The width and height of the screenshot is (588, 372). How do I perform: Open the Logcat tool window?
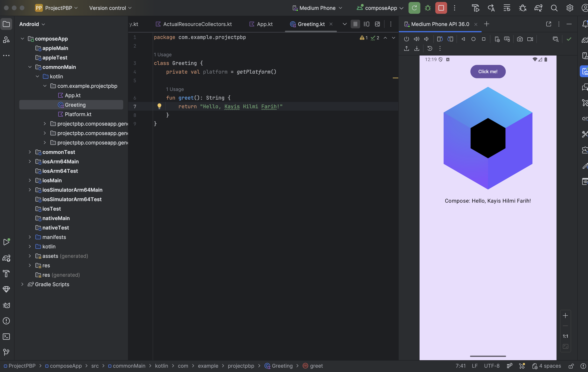point(6,305)
